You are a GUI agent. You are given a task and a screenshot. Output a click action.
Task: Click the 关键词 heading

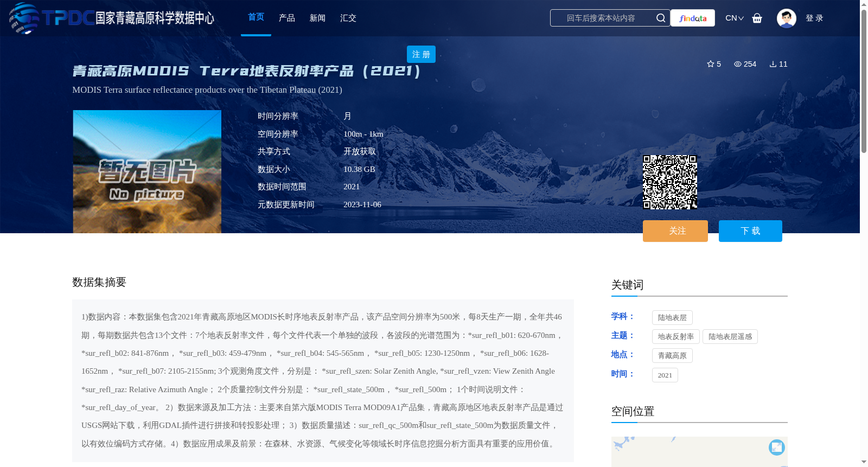[627, 285]
